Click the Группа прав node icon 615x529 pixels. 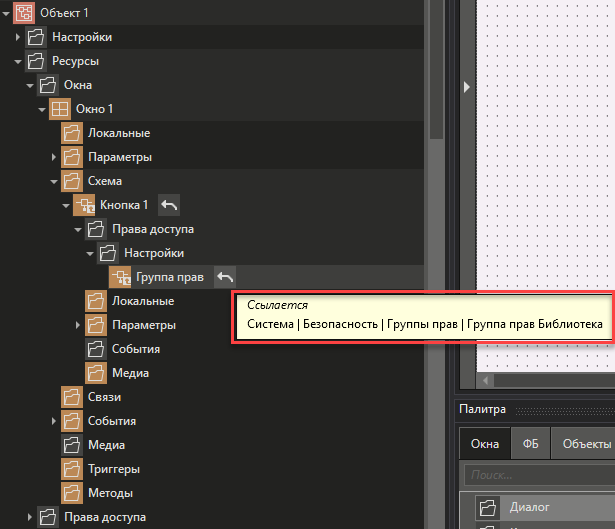[119, 277]
